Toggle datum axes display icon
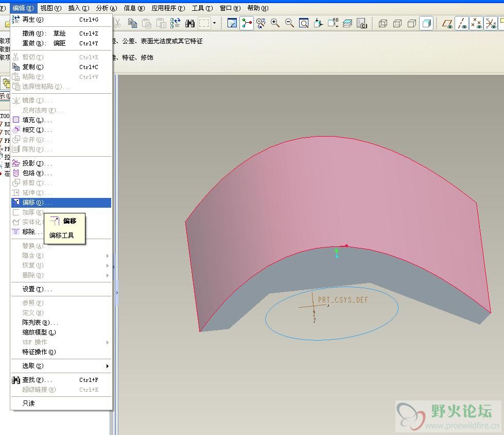The image size is (504, 435). click(x=462, y=23)
